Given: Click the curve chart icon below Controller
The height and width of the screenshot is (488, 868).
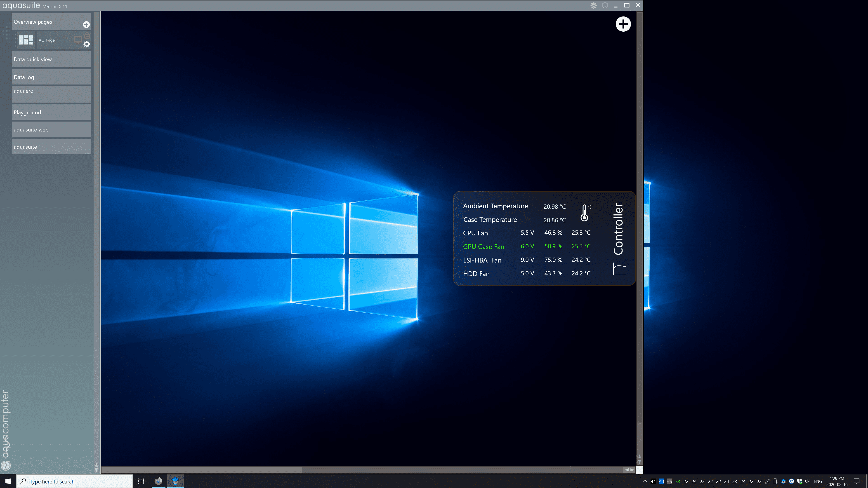Looking at the screenshot, I should (x=619, y=269).
